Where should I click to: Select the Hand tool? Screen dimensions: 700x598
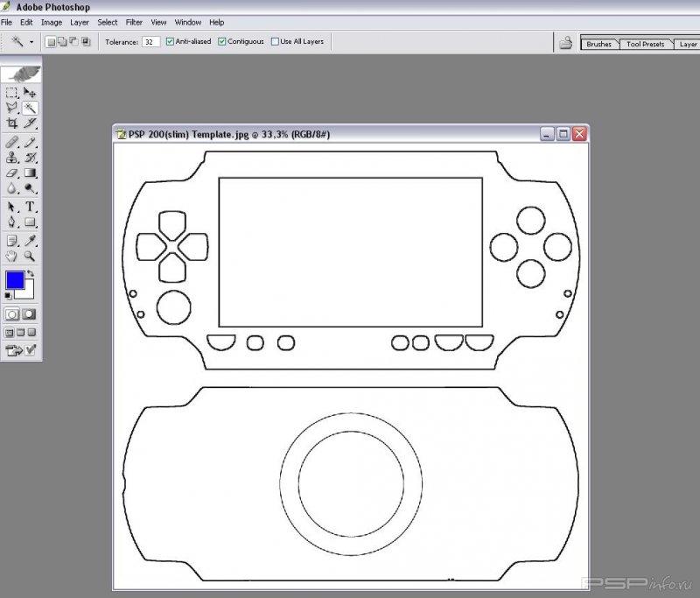point(11,257)
